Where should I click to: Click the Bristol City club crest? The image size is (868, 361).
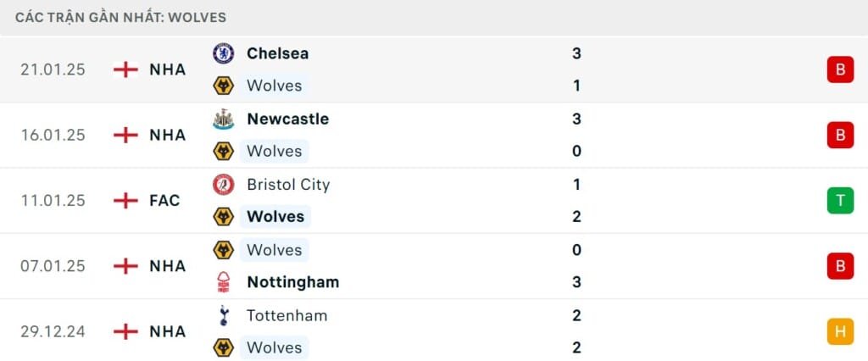click(x=223, y=185)
